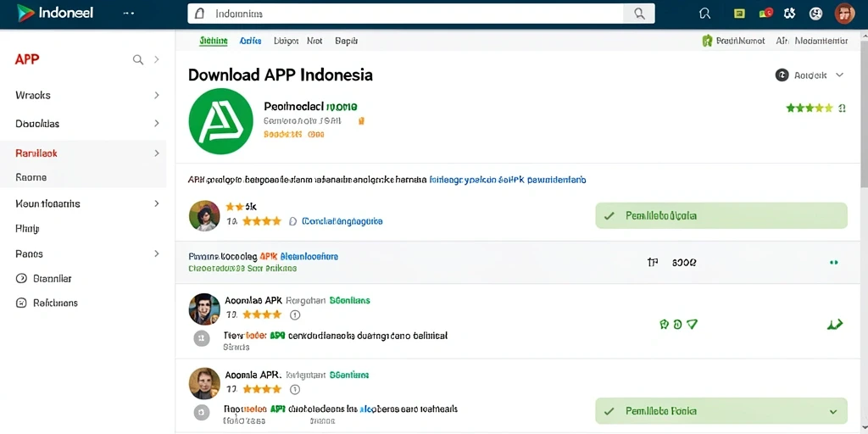Select the Reome sidebar entry
Viewport: 868px width, 434px height.
click(x=31, y=178)
